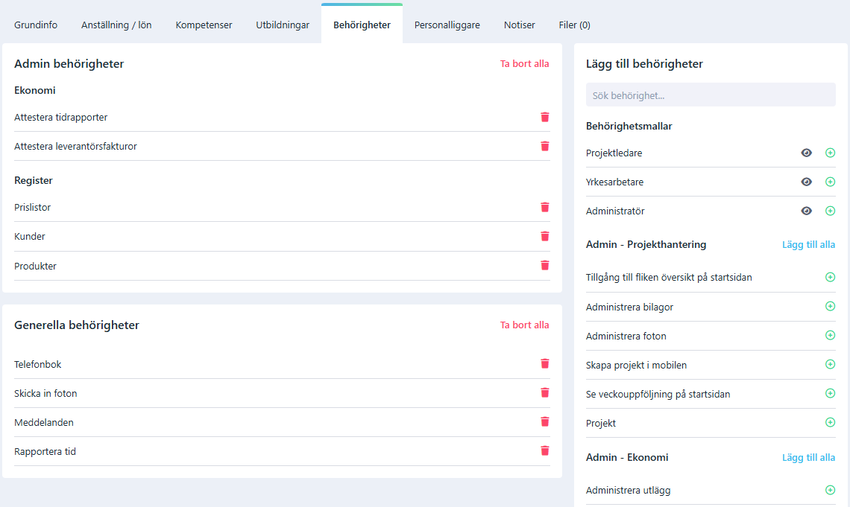The height and width of the screenshot is (507, 850).
Task: Switch to Anställning / lön tab
Action: [117, 25]
